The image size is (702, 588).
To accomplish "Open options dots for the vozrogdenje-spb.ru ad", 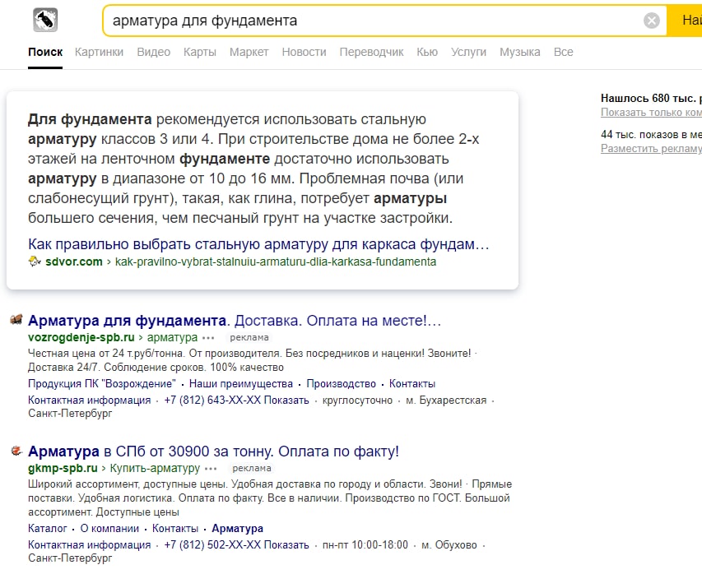I will click(208, 338).
